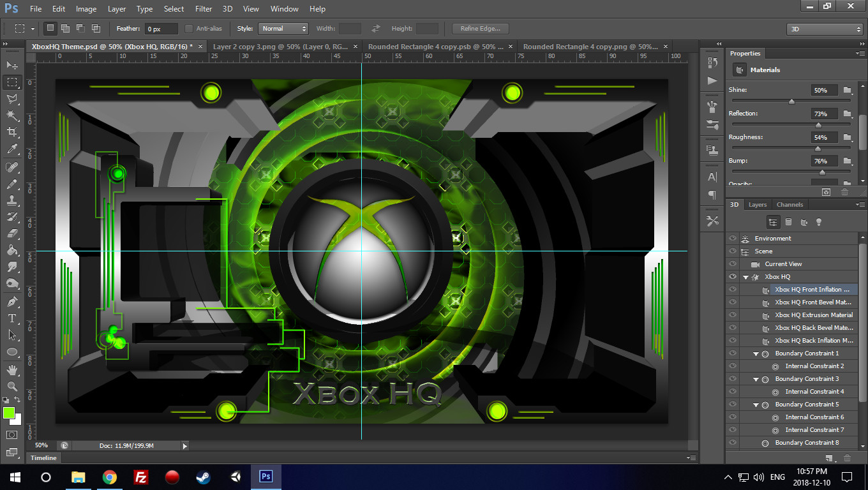This screenshot has width=868, height=490.
Task: Select the History Brush tool
Action: click(x=12, y=217)
